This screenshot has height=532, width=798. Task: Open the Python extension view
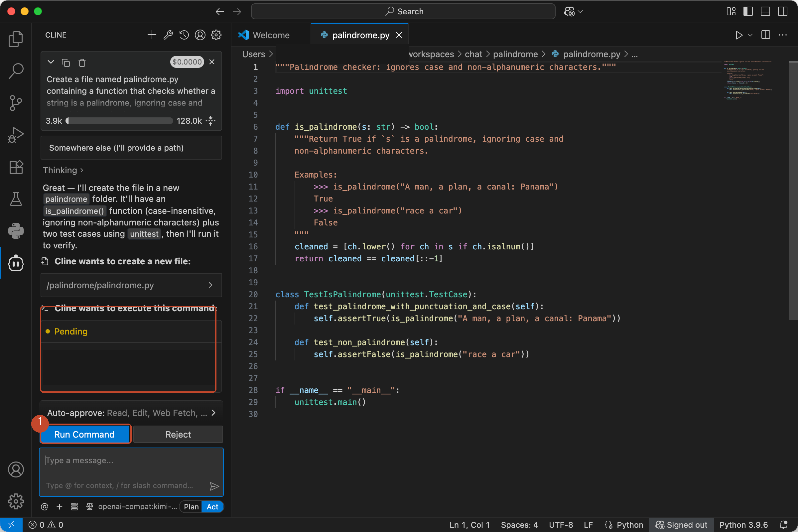(16, 231)
